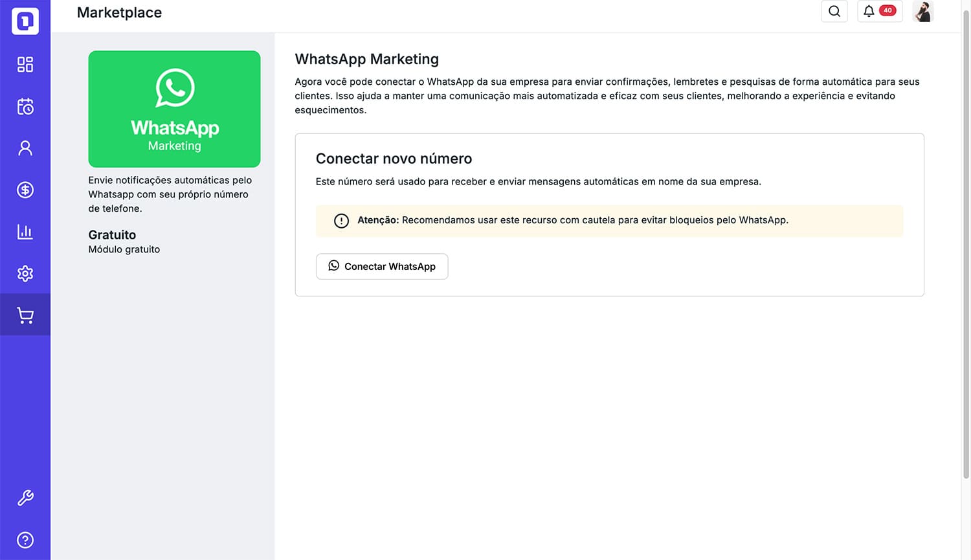Click the Conectar novo número heading
The image size is (971, 560).
[x=394, y=159]
